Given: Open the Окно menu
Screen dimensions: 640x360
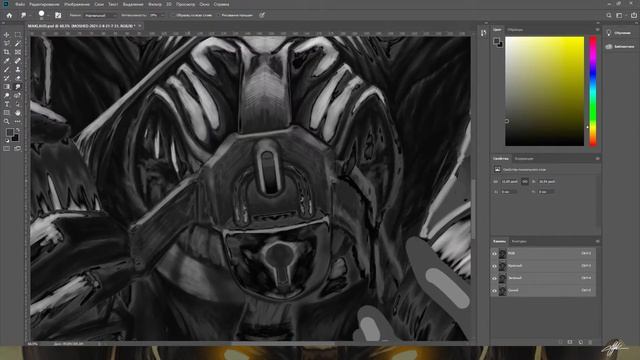Looking at the screenshot, I should tap(204, 4).
